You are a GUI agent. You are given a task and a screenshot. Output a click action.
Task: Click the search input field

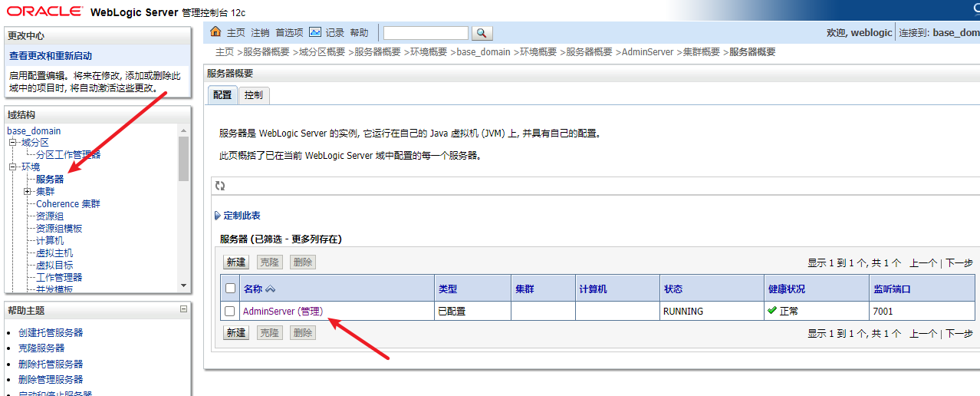pos(426,33)
